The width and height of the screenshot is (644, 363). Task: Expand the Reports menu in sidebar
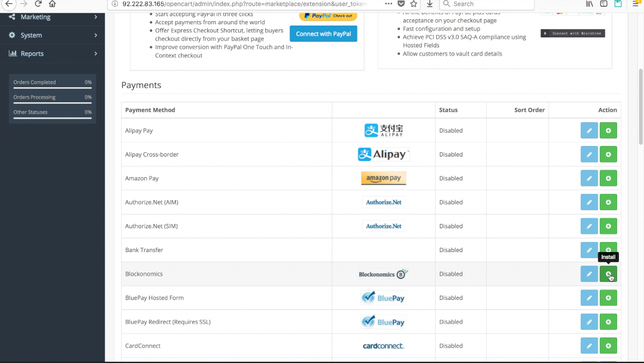click(52, 54)
